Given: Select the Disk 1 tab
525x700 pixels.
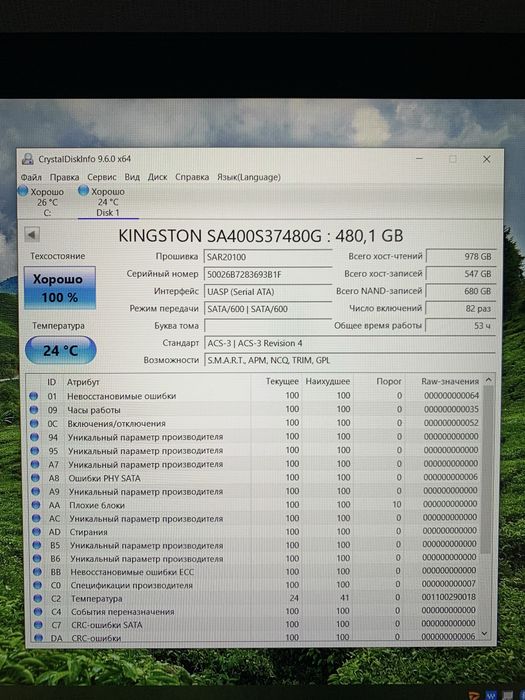Looking at the screenshot, I should (108, 202).
